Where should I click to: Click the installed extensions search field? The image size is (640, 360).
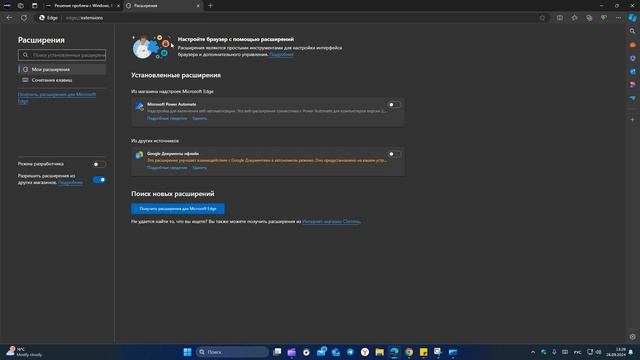click(62, 55)
